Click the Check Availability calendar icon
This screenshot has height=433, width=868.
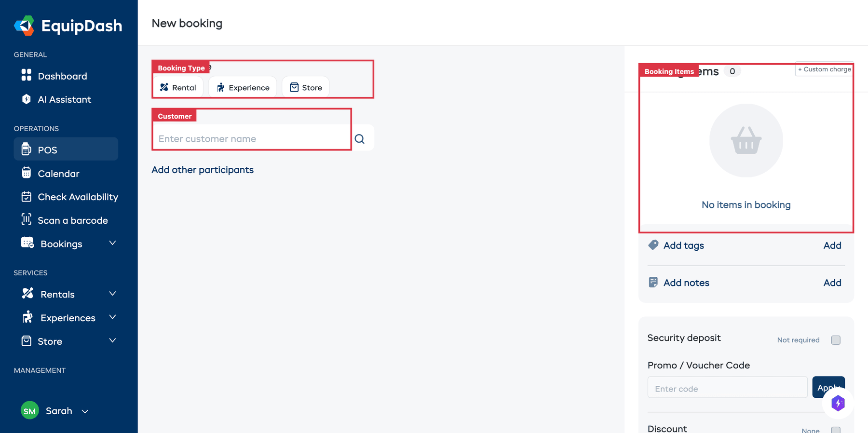27,197
